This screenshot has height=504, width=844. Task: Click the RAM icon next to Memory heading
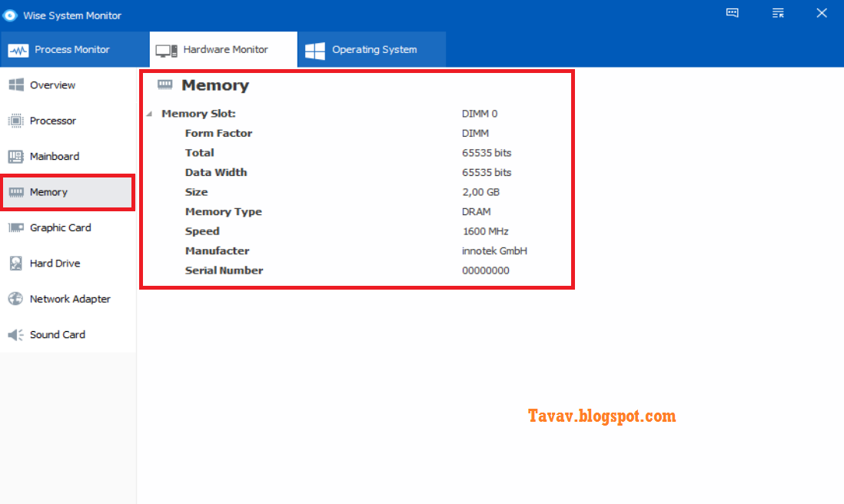tap(164, 85)
